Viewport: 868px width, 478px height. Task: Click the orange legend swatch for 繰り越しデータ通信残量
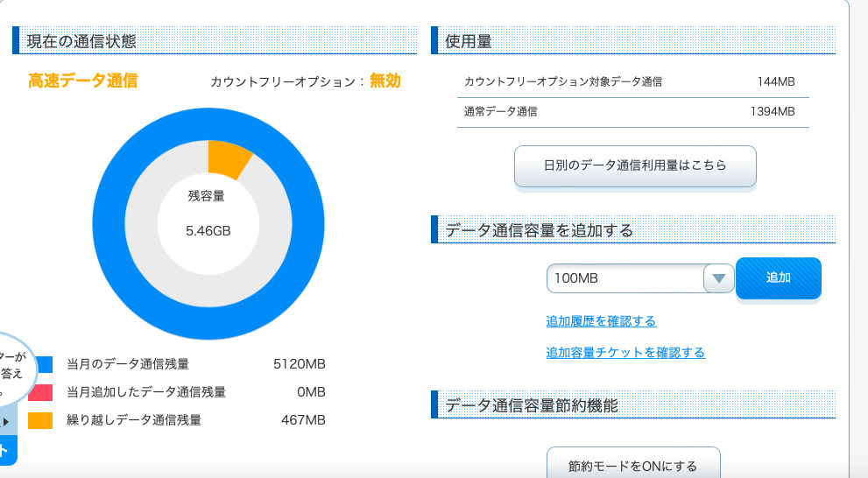point(40,420)
